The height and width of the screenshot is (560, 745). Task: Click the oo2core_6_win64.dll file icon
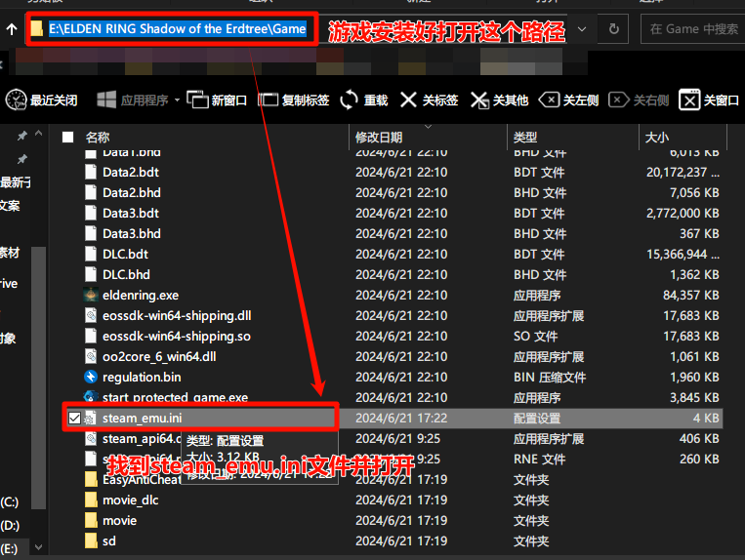point(91,356)
